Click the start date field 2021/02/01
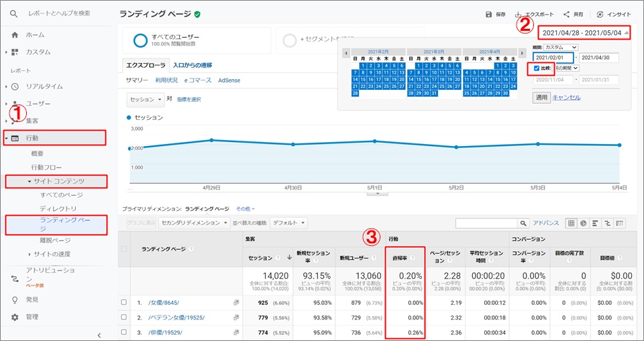This screenshot has width=644, height=341. [x=553, y=58]
